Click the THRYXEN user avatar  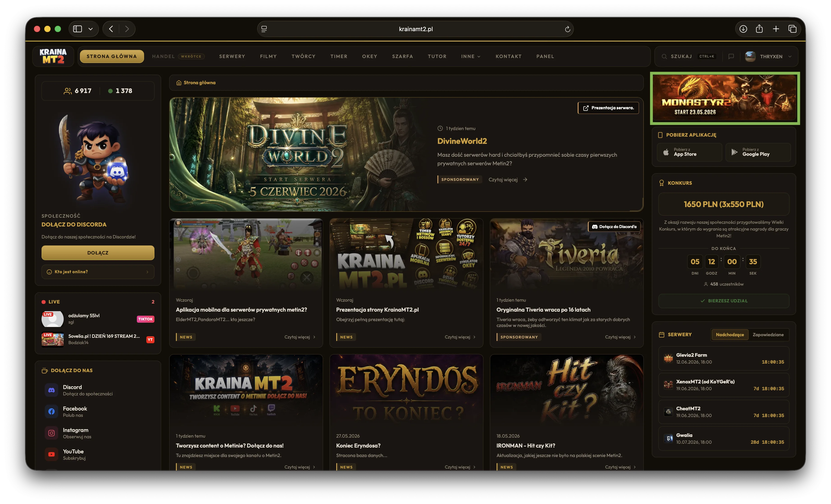[x=750, y=56]
